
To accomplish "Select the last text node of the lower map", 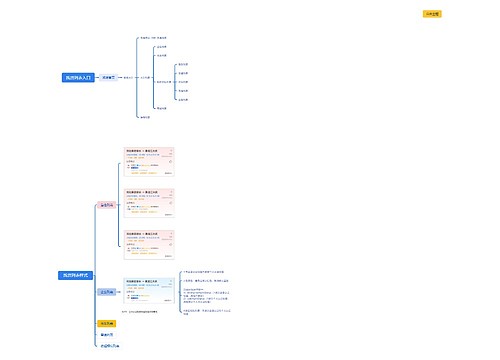I will (110, 346).
